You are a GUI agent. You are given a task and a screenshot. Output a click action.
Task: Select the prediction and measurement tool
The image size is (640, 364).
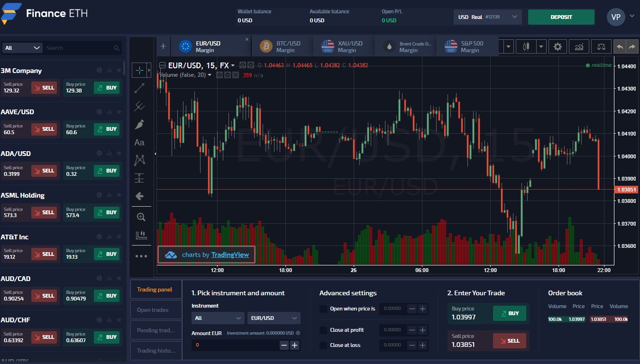click(139, 178)
